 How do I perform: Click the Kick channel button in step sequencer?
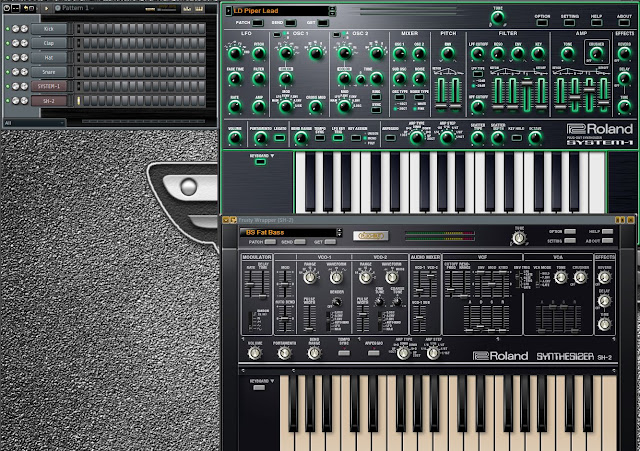49,29
